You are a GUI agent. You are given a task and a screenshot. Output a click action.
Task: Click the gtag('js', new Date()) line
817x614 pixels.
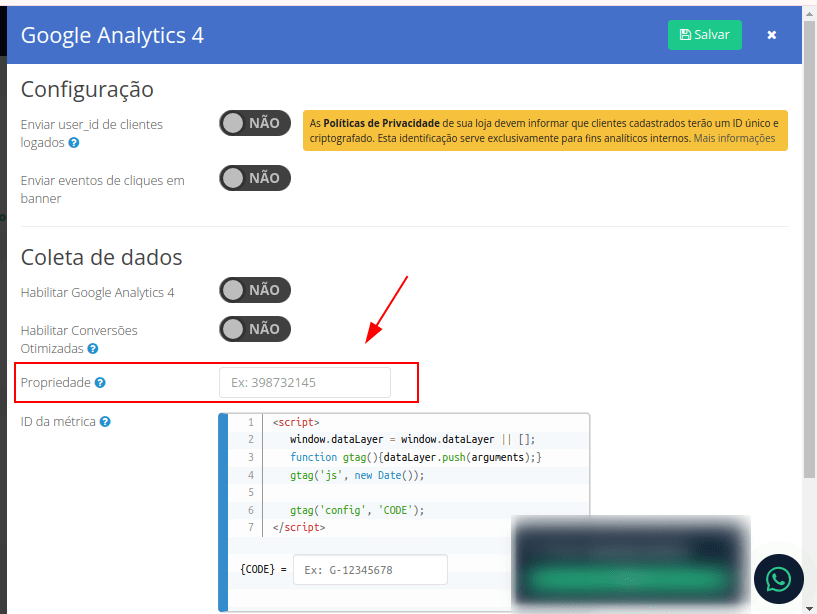click(357, 475)
